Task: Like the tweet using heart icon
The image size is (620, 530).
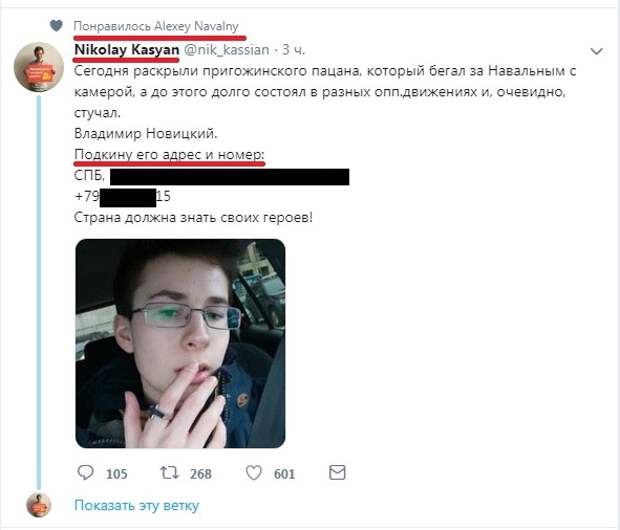Action: [x=253, y=473]
